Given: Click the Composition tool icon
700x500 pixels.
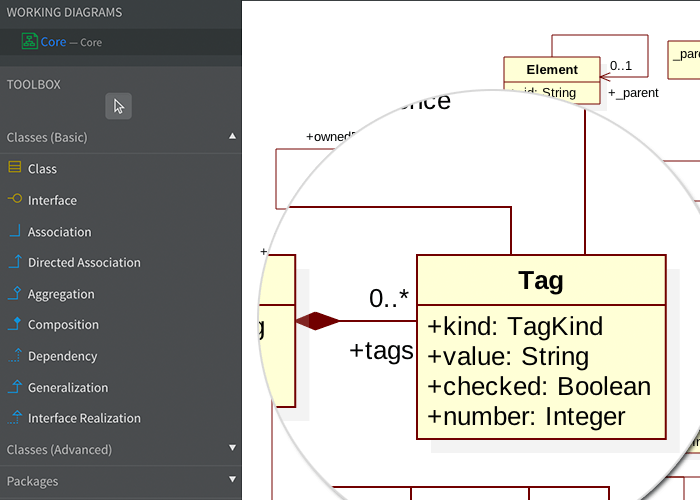Looking at the screenshot, I should [15, 324].
